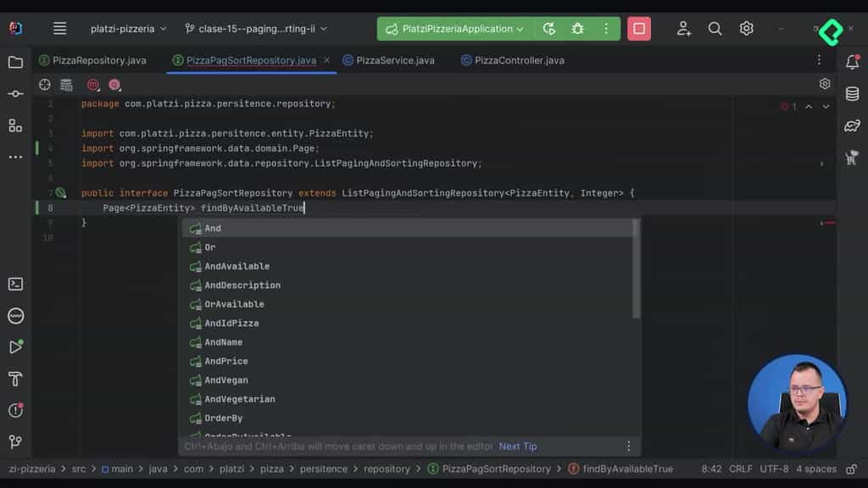Toggle the editor breadcrumbs gear in scrollbar area
This screenshot has height=488, width=868.
tap(825, 84)
